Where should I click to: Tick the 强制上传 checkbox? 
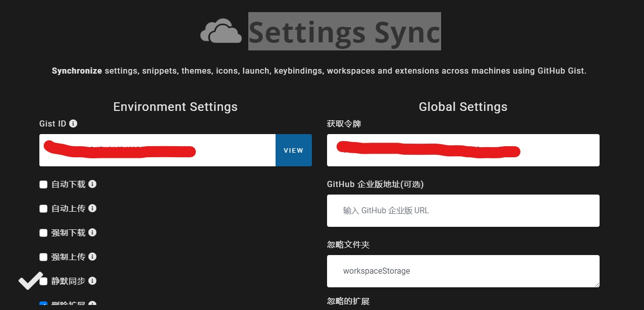pyautogui.click(x=43, y=257)
